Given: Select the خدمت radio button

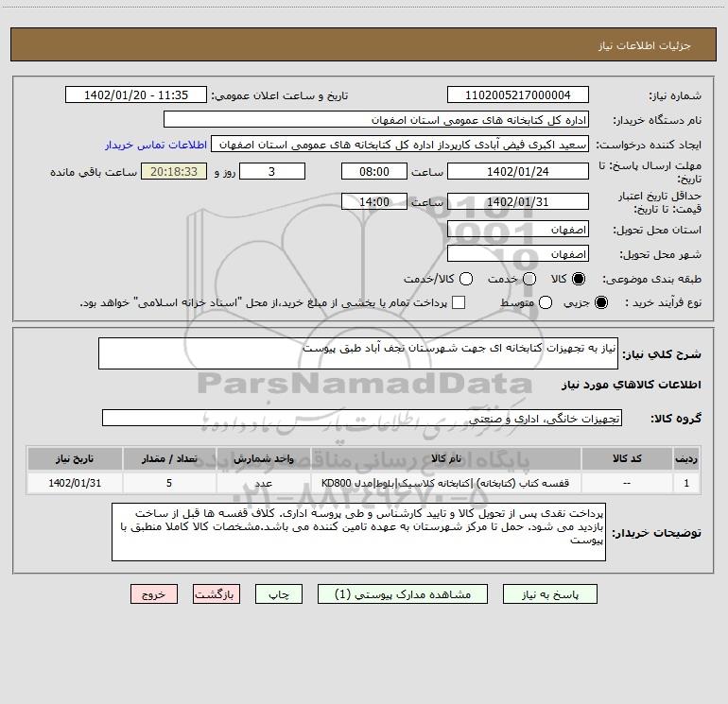Looking at the screenshot, I should (x=529, y=279).
